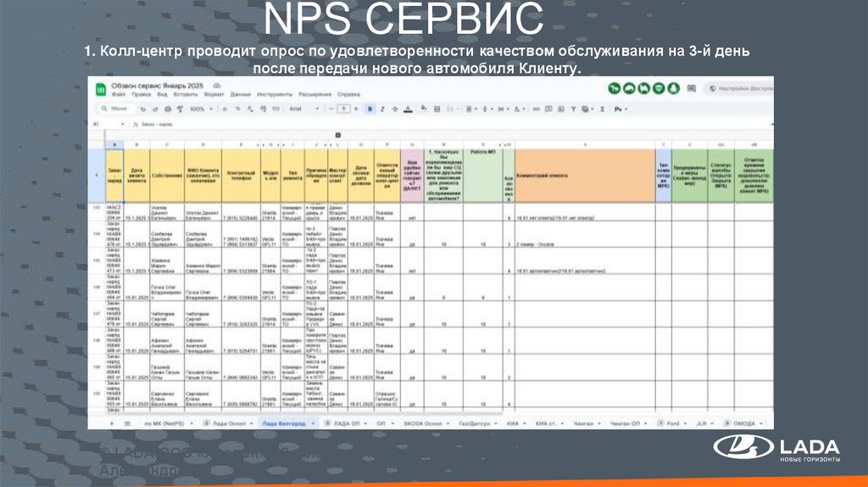Toggle Bold formatting
The width and height of the screenshot is (868, 487).
point(370,109)
